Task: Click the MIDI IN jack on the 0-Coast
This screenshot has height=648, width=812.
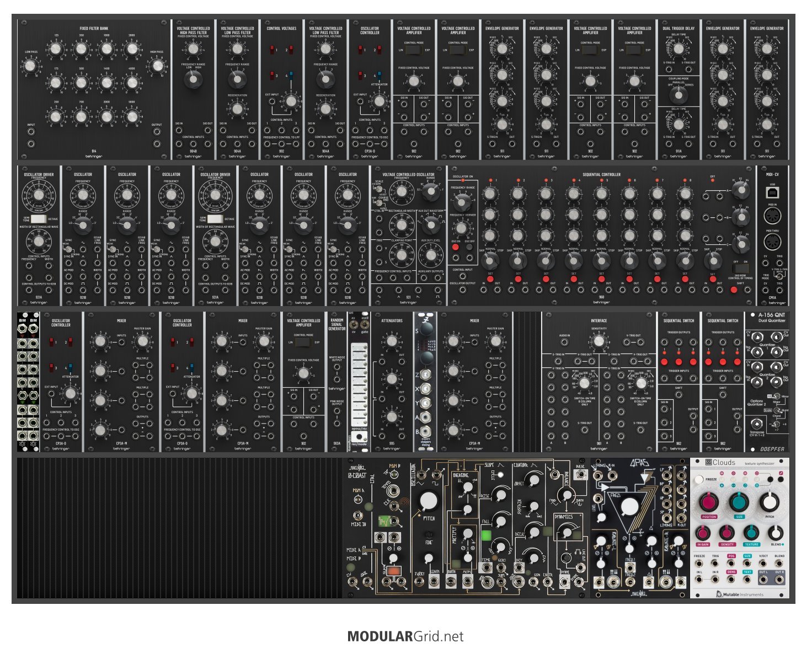Action: pyautogui.click(x=359, y=515)
